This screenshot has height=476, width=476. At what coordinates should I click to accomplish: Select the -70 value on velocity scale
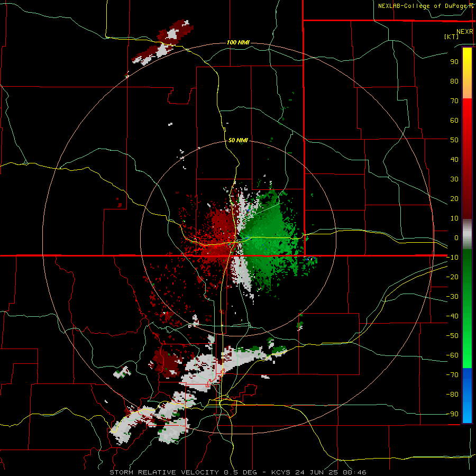(452, 375)
